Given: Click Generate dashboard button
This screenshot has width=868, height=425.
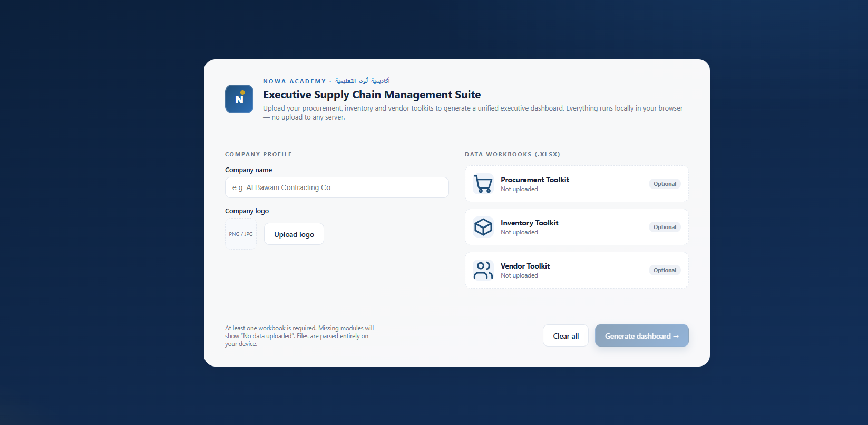Looking at the screenshot, I should (642, 335).
